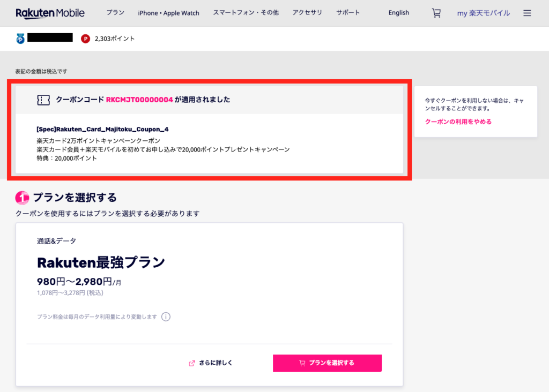Click the 通話&データ label
The image size is (549, 392).
click(56, 241)
